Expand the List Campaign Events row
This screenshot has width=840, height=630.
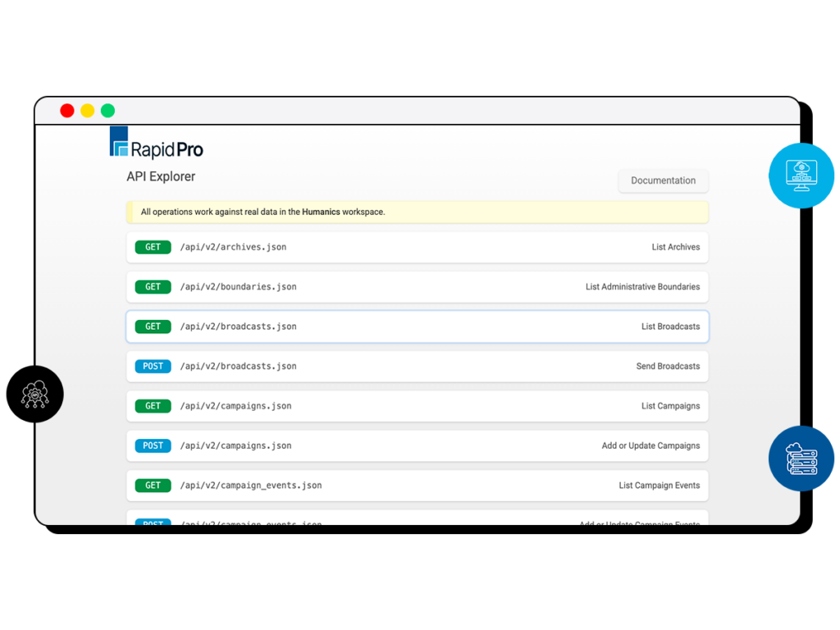point(418,485)
